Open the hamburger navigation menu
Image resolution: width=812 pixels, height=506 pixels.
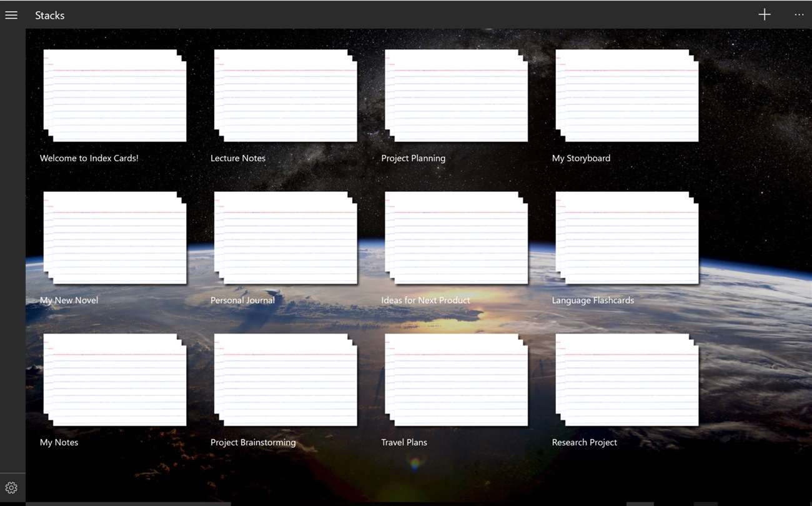[x=11, y=15]
